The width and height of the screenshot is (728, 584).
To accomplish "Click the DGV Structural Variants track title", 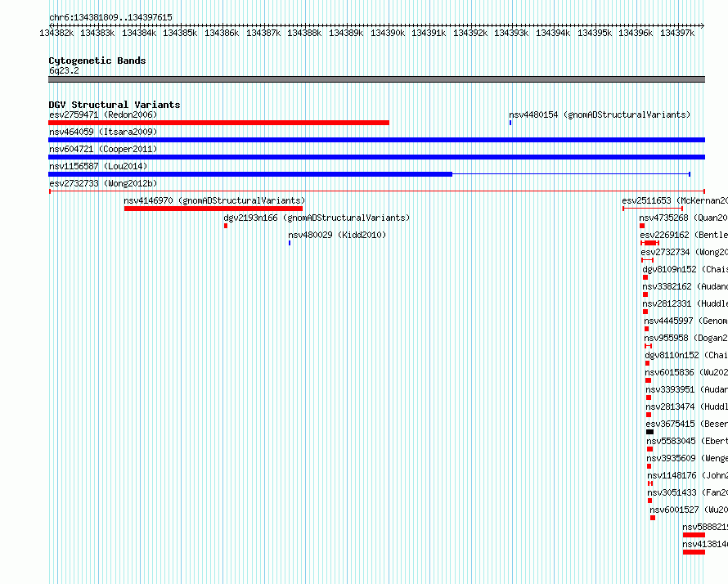I will coord(115,105).
